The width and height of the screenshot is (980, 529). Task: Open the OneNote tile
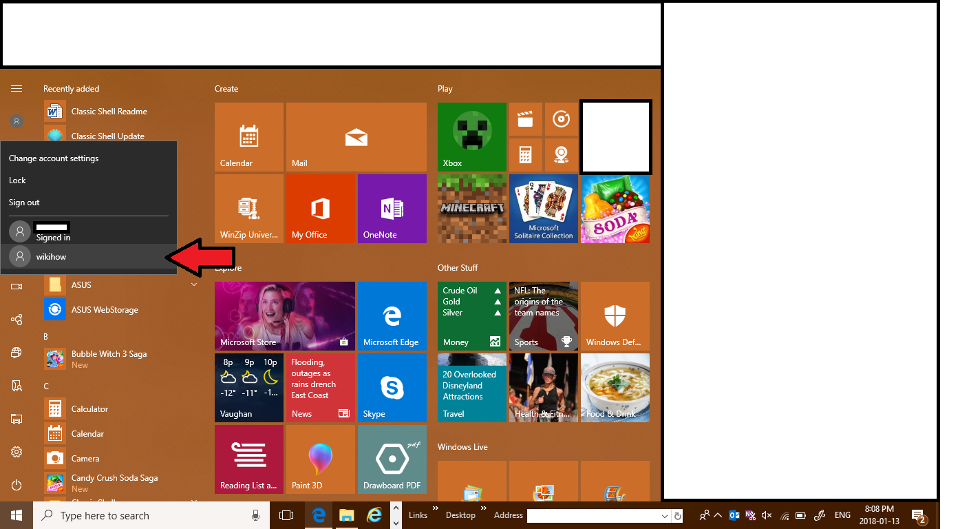click(392, 209)
